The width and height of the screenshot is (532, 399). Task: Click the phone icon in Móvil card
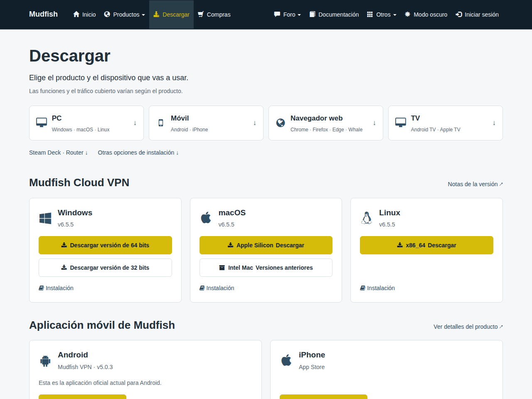point(161,123)
